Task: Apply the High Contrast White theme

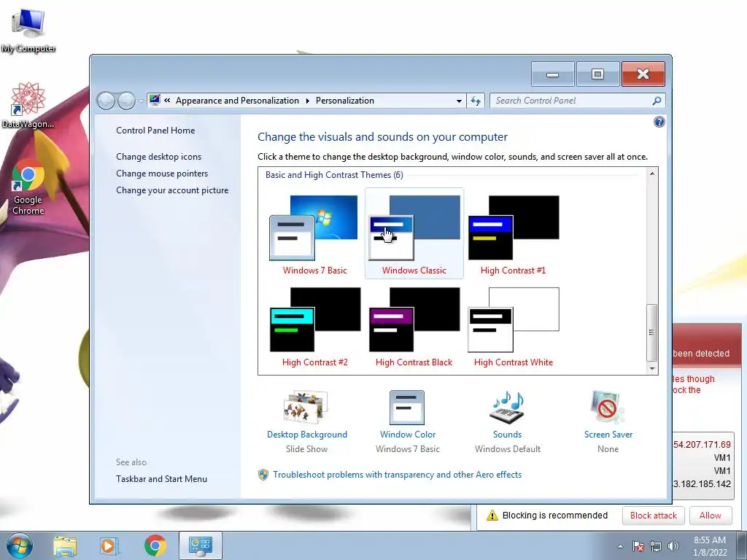Action: click(513, 326)
